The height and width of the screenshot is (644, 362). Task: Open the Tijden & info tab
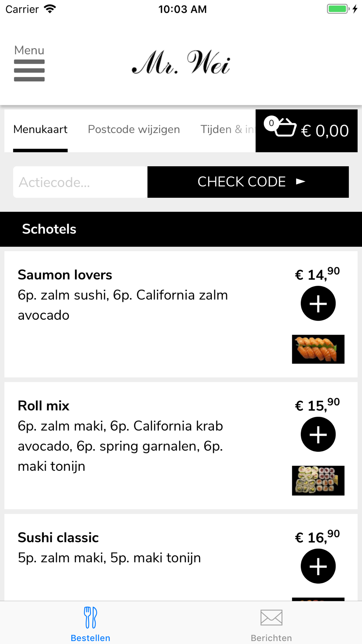click(x=228, y=129)
